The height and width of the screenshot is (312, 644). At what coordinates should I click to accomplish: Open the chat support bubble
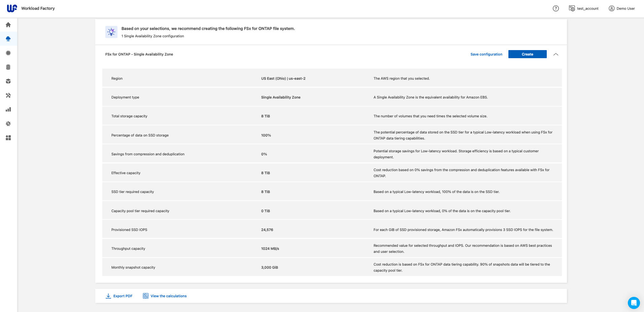click(634, 303)
